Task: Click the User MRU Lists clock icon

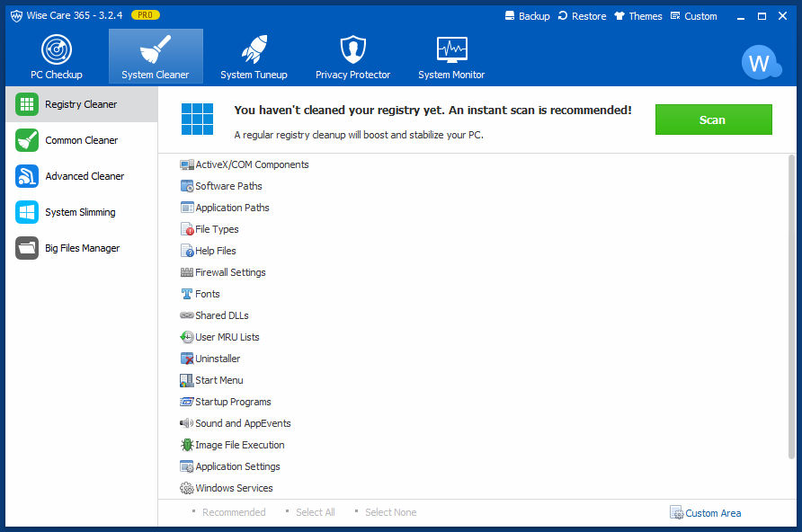Action: click(187, 337)
